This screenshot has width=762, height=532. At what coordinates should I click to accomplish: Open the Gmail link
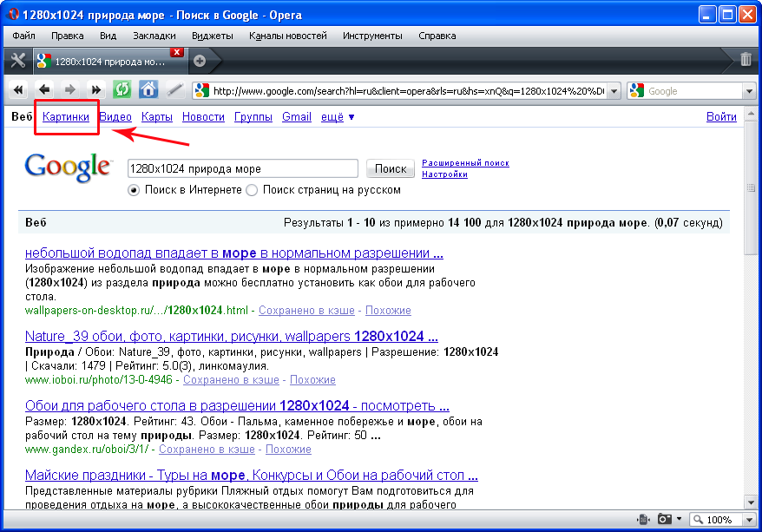click(297, 117)
